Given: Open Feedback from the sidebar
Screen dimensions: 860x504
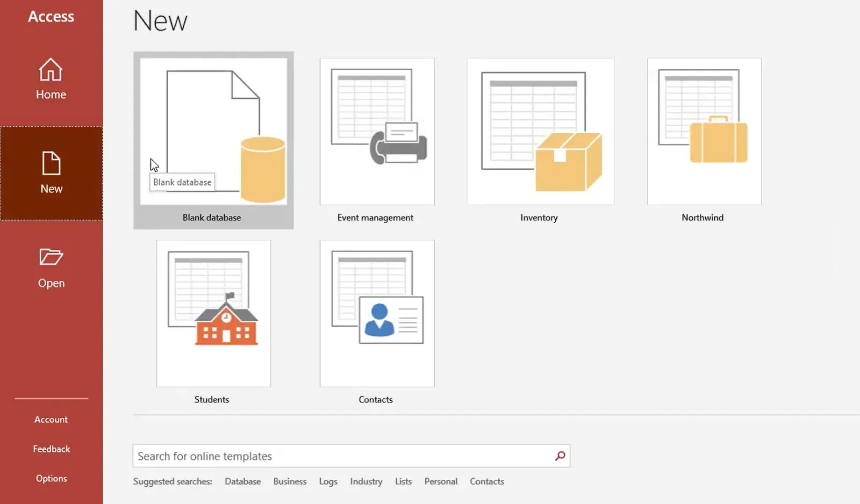Looking at the screenshot, I should coord(51,449).
